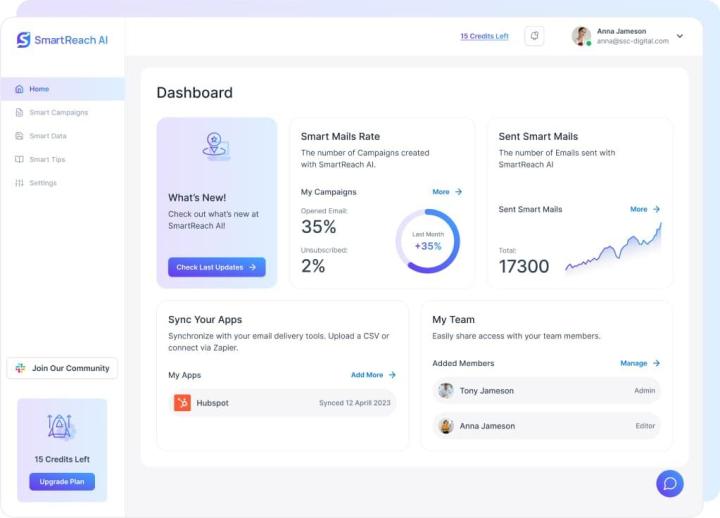Click the Sent Smart Mails line chart

(x=612, y=250)
